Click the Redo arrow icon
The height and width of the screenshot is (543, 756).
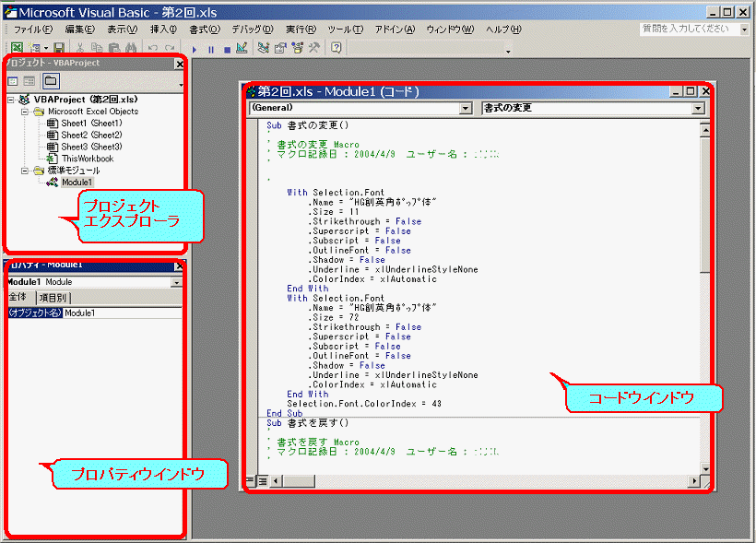coord(170,48)
